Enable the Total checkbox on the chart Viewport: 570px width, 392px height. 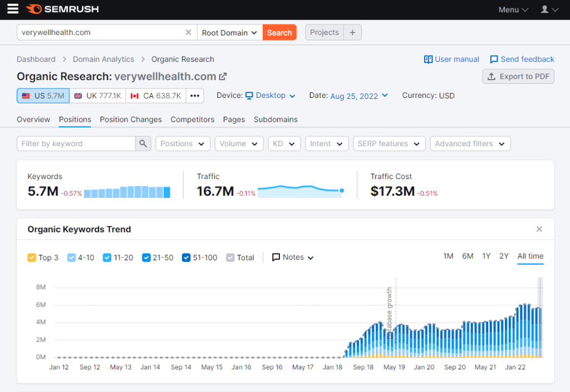point(230,257)
